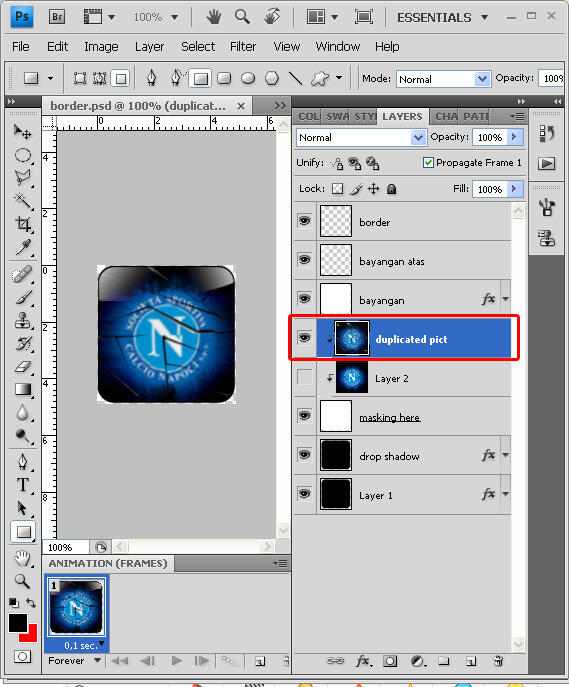Screen dimensions: 569x687
Task: Select the Polygonal Lasso tool
Action: (x=23, y=178)
